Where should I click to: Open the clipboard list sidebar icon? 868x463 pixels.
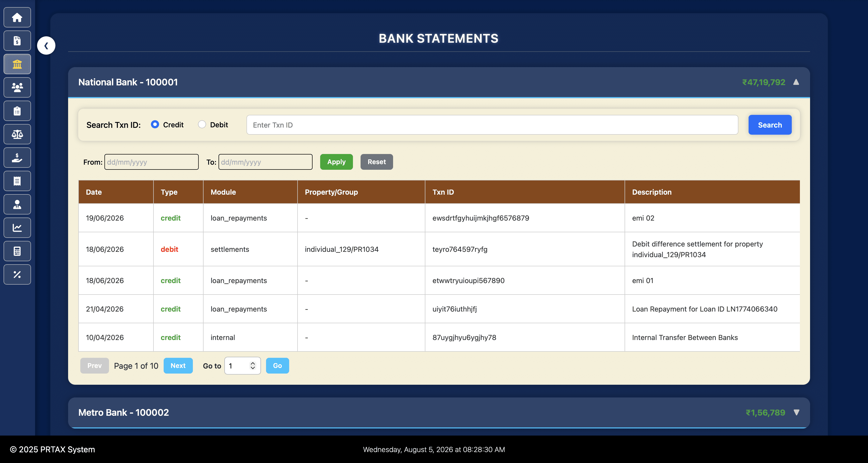pos(17,111)
